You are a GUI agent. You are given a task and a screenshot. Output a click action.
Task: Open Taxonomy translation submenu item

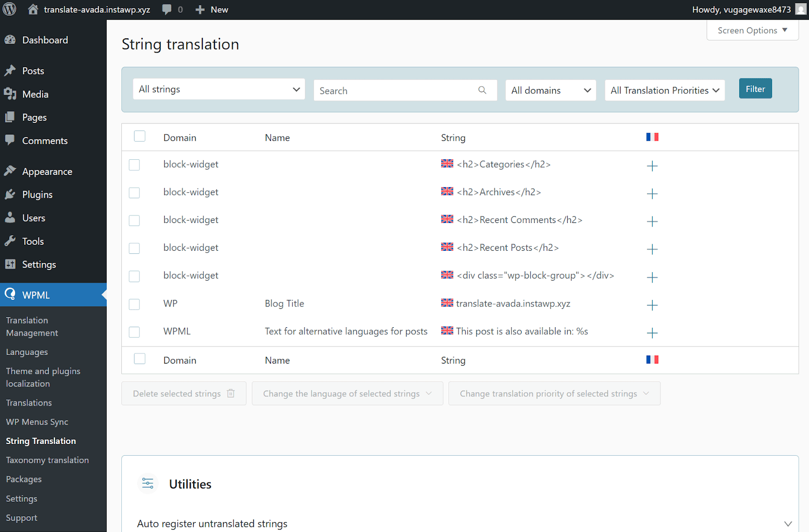coord(47,460)
